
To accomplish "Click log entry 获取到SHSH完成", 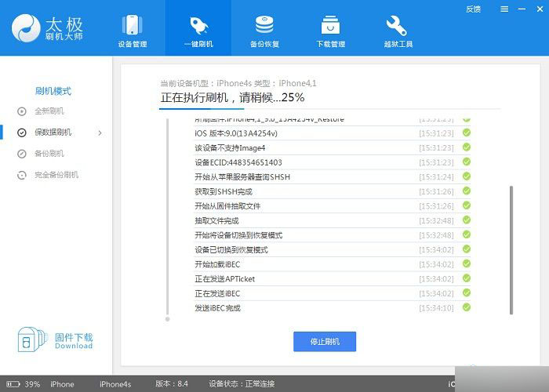I will 224,192.
